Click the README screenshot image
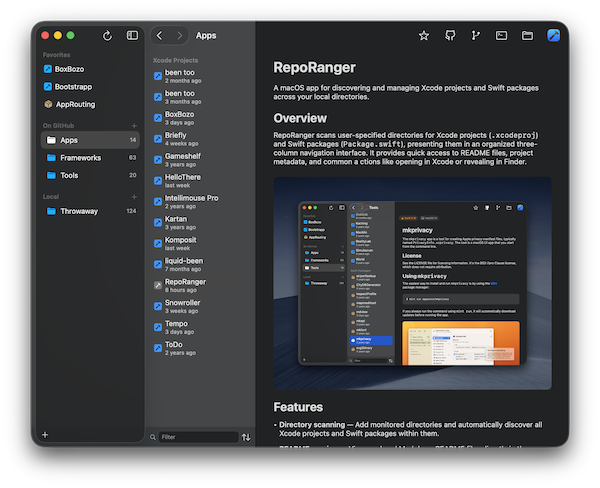The image size is (600, 488). (x=412, y=283)
